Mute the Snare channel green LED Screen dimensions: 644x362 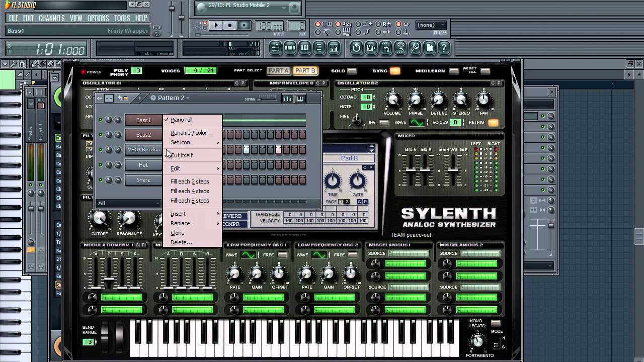[x=101, y=180]
